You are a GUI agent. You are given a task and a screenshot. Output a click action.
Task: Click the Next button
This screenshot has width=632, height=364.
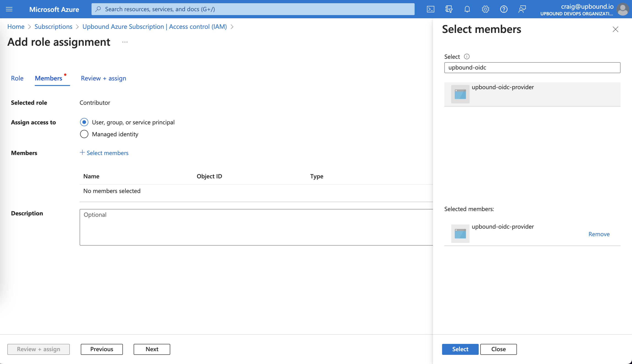click(152, 349)
